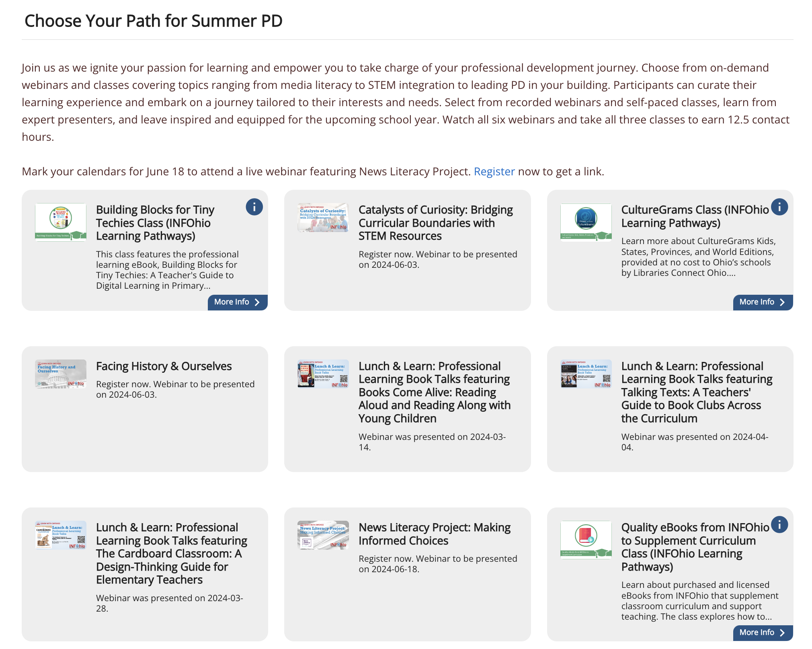Select Quality eBooks class thumbnail
This screenshot has height=649, width=812.
click(x=586, y=540)
